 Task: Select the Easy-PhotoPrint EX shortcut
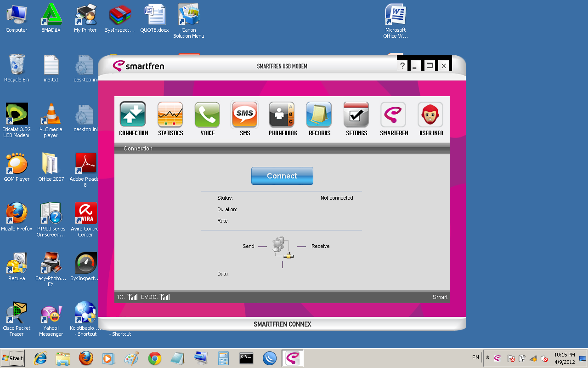point(51,270)
